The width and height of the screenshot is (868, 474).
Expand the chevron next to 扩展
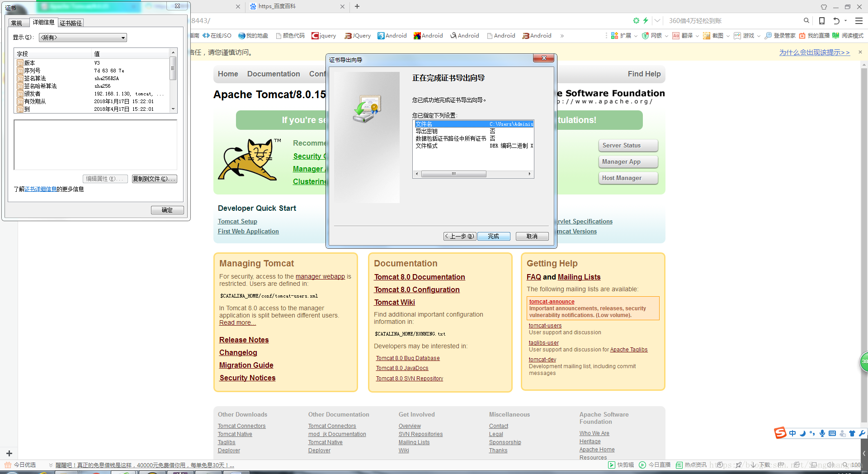point(636,36)
